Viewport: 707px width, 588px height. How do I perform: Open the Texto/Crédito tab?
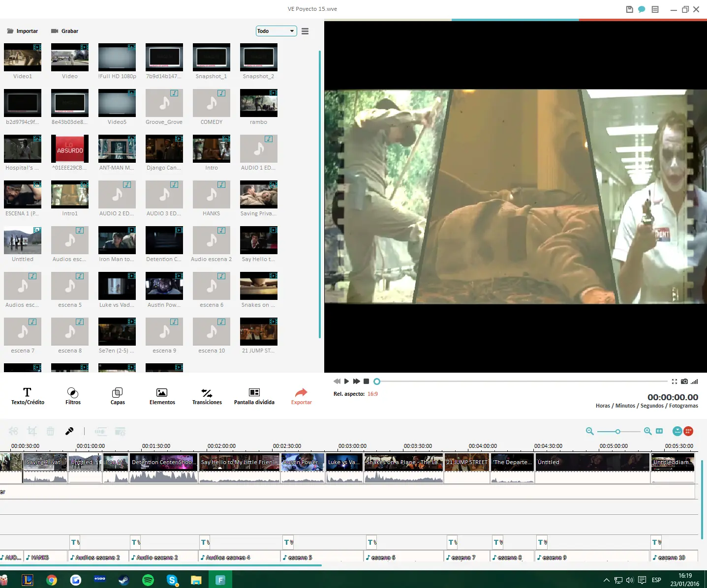click(x=28, y=396)
